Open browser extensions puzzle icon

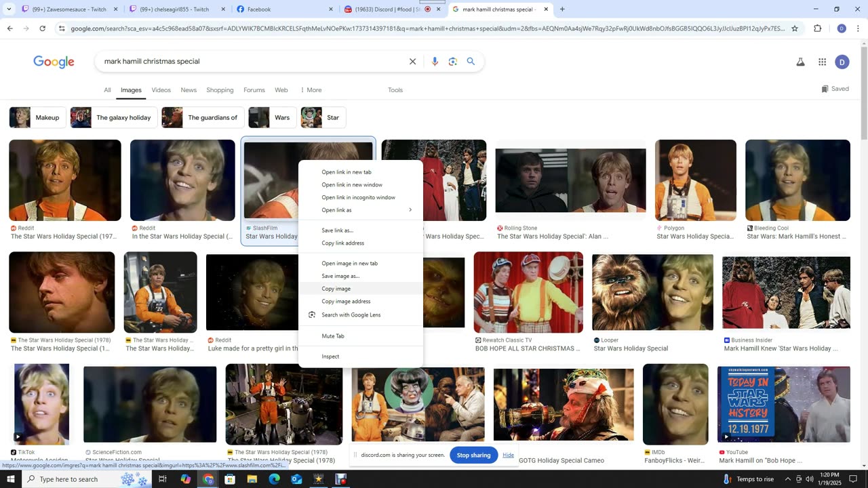817,28
